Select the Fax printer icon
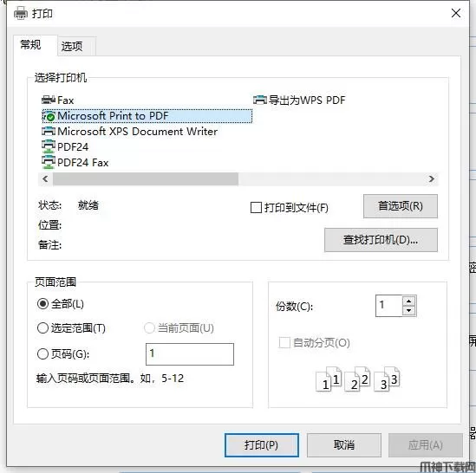 click(x=49, y=100)
